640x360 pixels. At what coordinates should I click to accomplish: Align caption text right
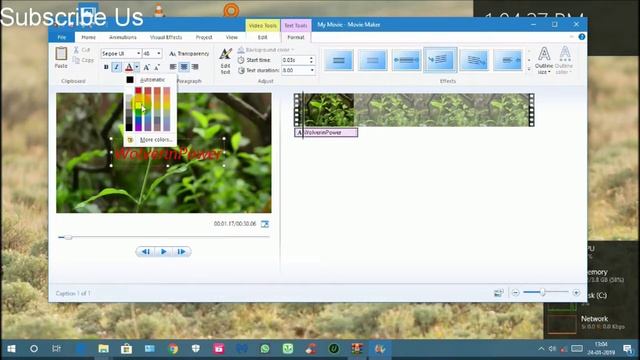click(x=195, y=67)
